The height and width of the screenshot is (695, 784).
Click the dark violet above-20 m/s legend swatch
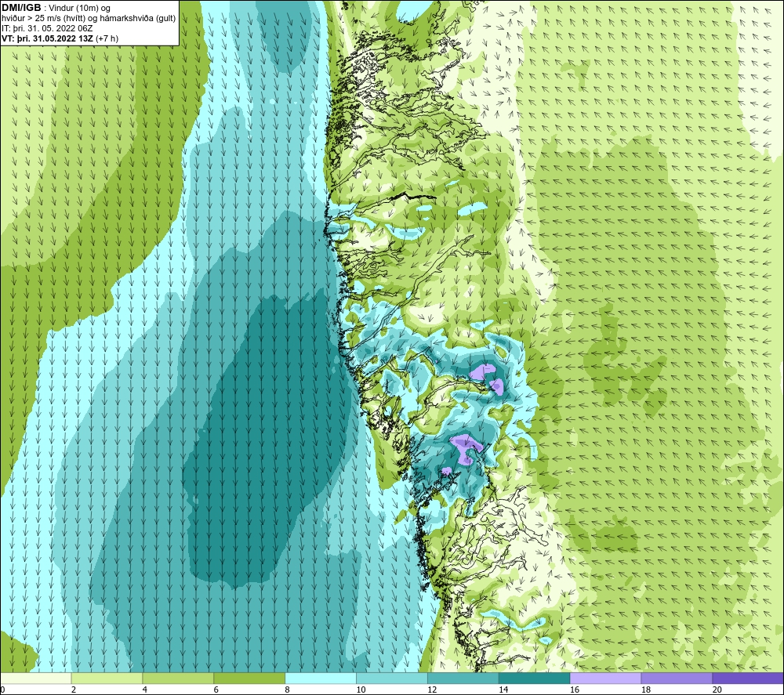click(x=747, y=678)
